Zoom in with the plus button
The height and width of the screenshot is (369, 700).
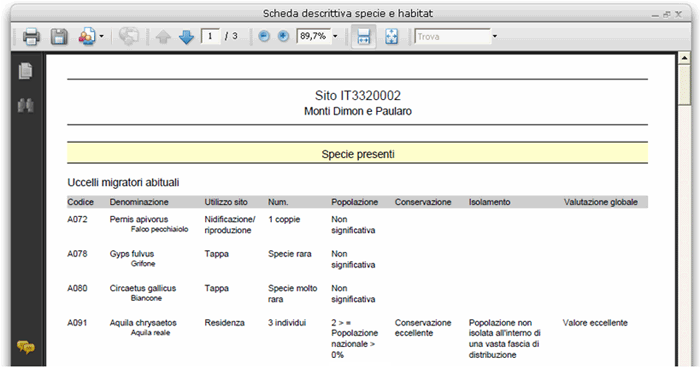tap(283, 36)
